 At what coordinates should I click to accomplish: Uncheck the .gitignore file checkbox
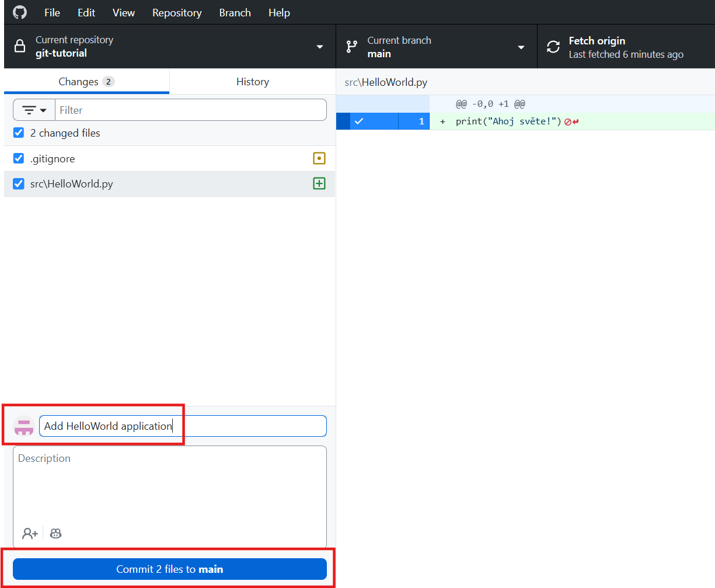tap(19, 159)
